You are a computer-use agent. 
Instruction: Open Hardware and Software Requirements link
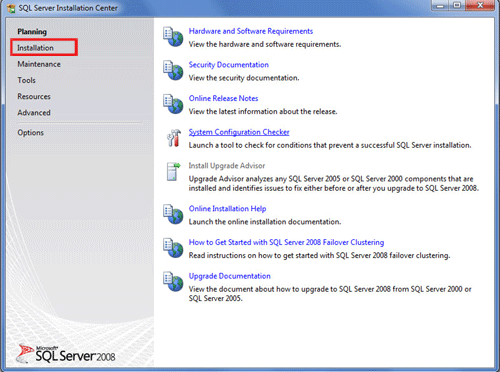click(x=251, y=31)
